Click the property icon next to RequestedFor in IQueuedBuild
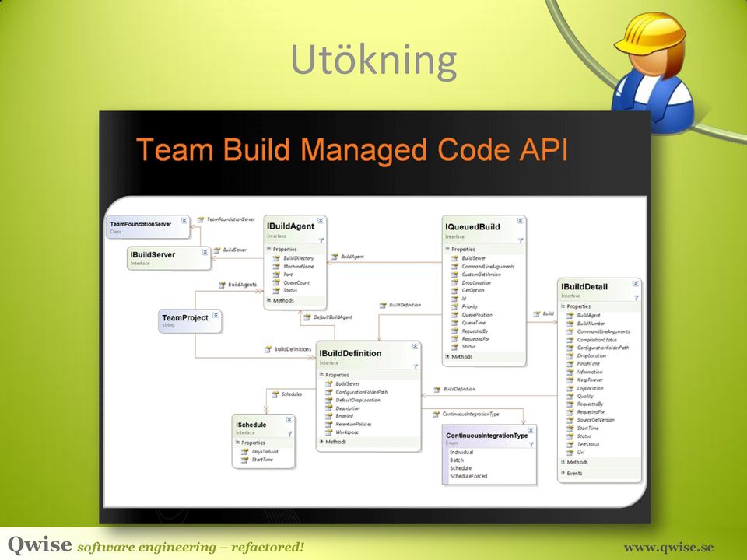Screen dimensions: 747x560 [x=454, y=339]
